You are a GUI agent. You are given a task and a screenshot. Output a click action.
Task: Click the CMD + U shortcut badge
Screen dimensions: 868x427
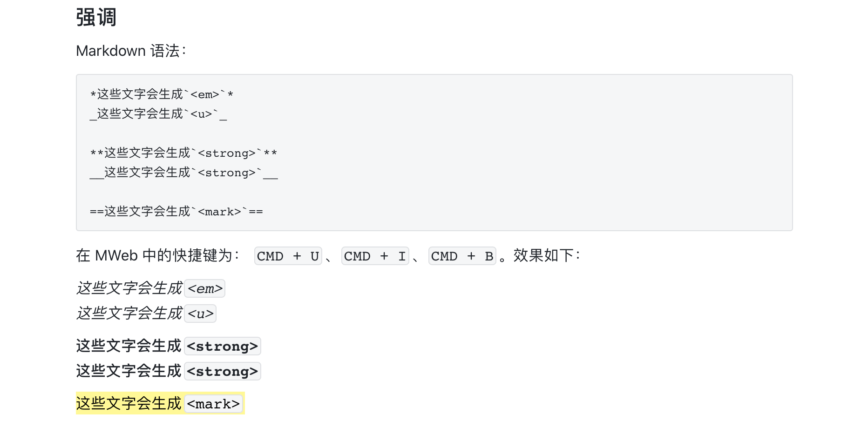(x=288, y=256)
